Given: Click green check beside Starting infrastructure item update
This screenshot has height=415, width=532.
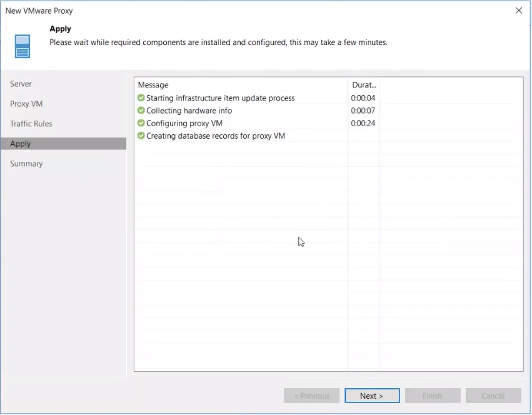Looking at the screenshot, I should (x=141, y=97).
